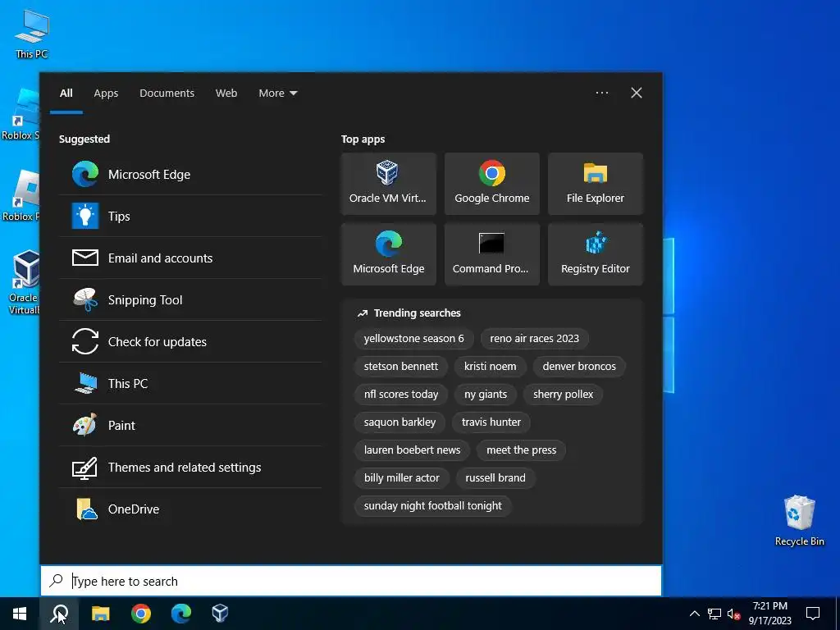Viewport: 840px width, 630px height.
Task: Open VirtualBox from the taskbar
Action: (220, 614)
